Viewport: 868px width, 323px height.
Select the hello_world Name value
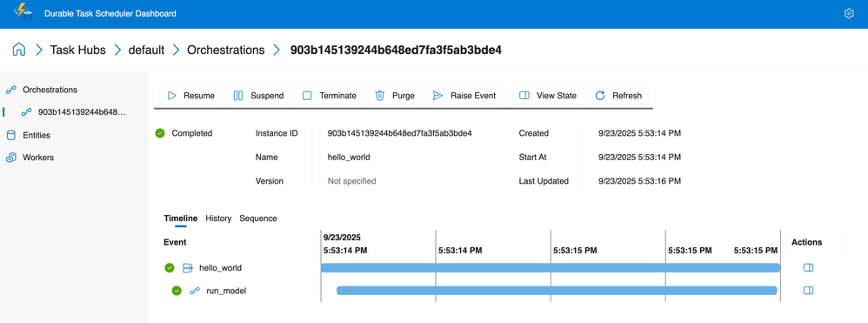[x=349, y=157]
